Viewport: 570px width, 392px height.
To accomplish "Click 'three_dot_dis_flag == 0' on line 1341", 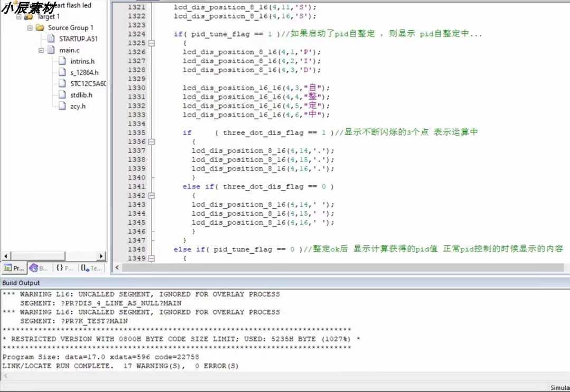I will [x=274, y=187].
